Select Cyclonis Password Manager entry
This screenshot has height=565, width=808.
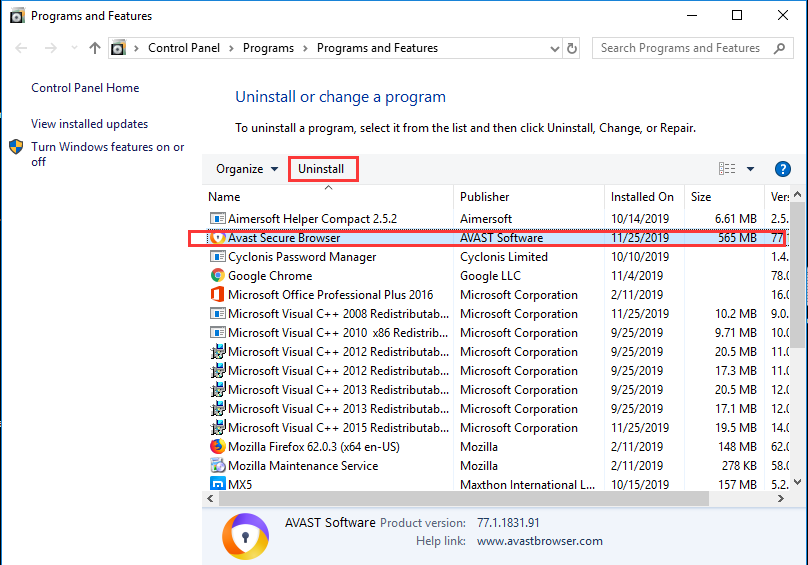click(x=302, y=257)
